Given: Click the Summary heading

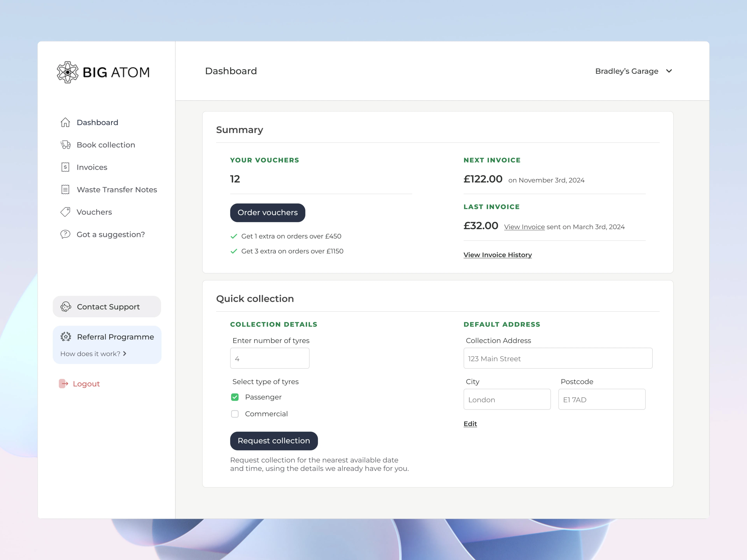Looking at the screenshot, I should point(239,130).
